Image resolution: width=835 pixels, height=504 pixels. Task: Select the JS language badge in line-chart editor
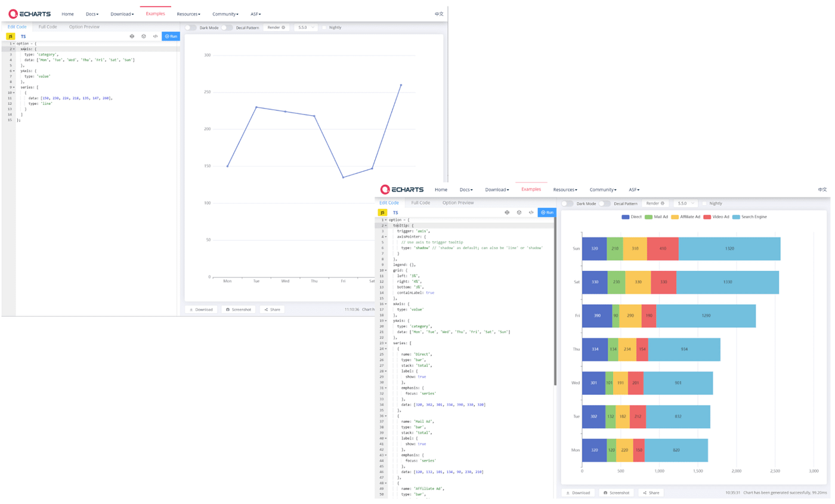(x=10, y=36)
